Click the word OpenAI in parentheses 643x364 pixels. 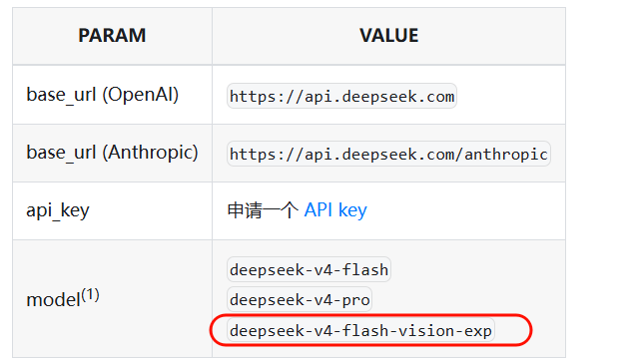[140, 95]
